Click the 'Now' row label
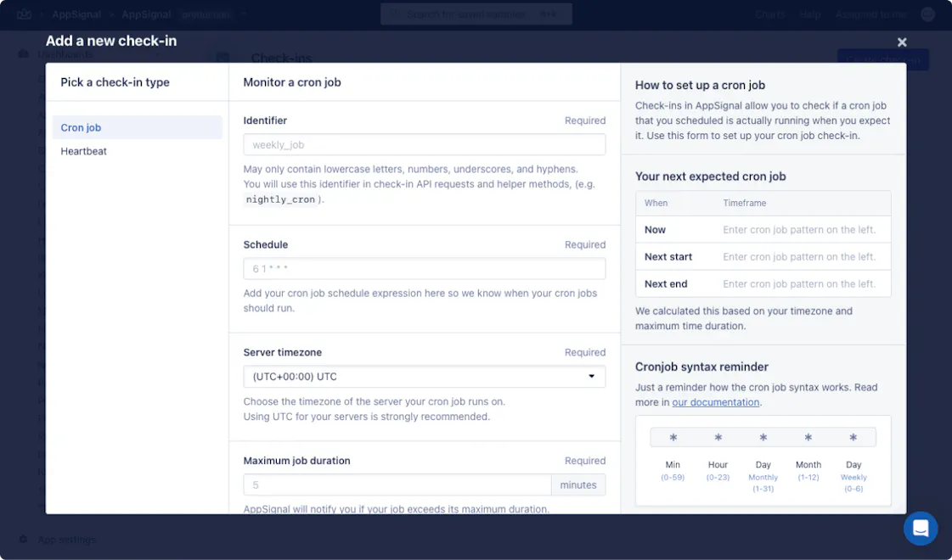 655,230
